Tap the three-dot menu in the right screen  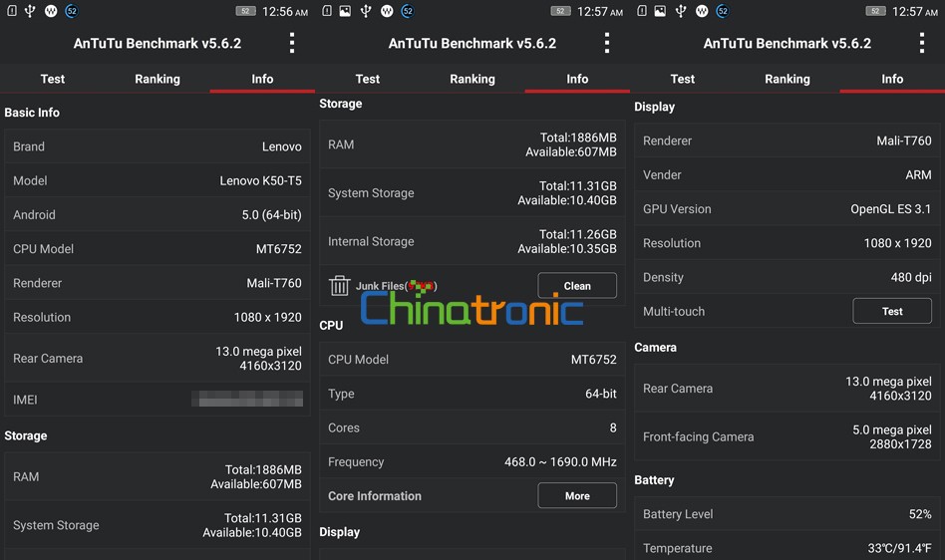point(922,43)
